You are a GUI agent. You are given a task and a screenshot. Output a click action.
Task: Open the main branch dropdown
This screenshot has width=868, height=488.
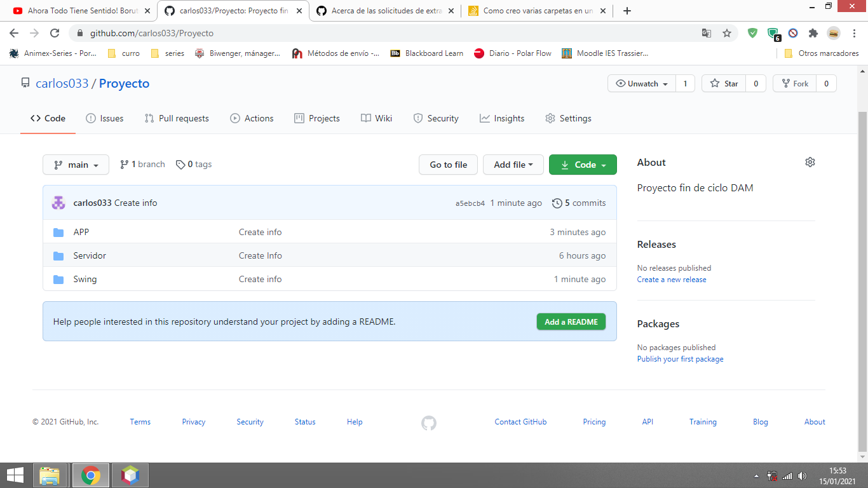pyautogui.click(x=76, y=165)
